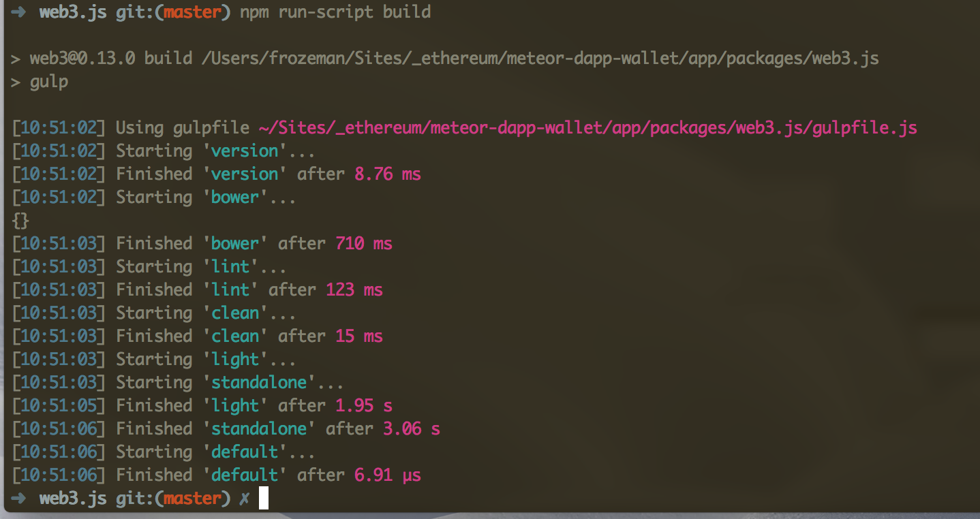This screenshot has height=519, width=980.
Task: Click the '✗' dirty marker in the bottom prompt
Action: tap(245, 499)
